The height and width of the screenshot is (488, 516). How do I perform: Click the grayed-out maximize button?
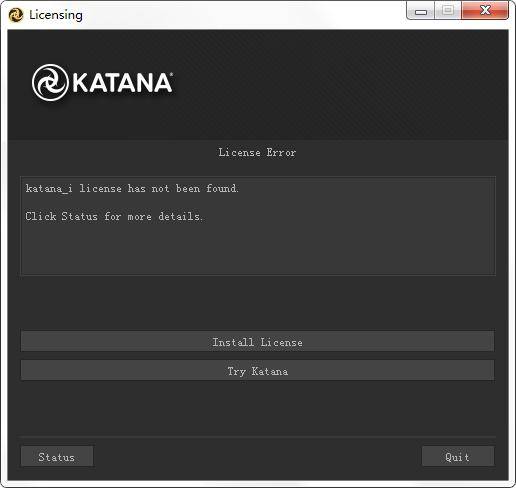point(448,11)
